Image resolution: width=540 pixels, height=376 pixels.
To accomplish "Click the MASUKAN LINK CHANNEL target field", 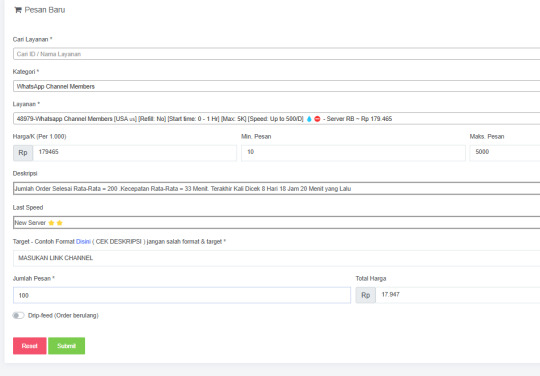I will coord(277,258).
